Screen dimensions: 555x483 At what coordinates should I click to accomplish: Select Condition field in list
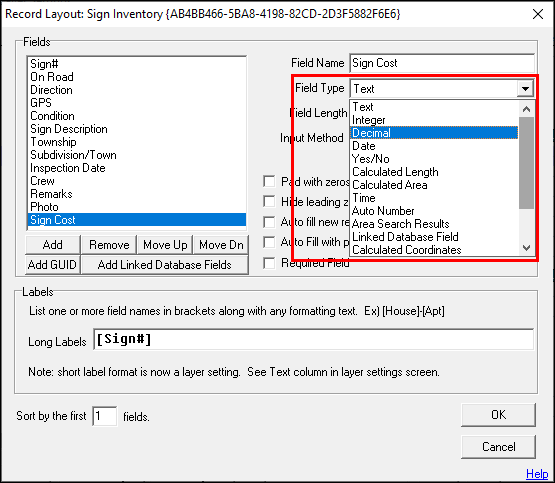[136, 116]
